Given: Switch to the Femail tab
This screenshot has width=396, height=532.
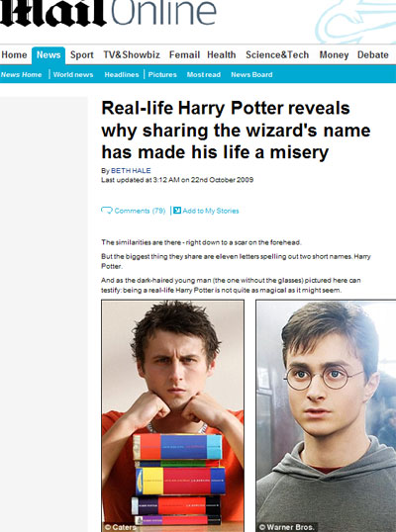Looking at the screenshot, I should pyautogui.click(x=184, y=55).
